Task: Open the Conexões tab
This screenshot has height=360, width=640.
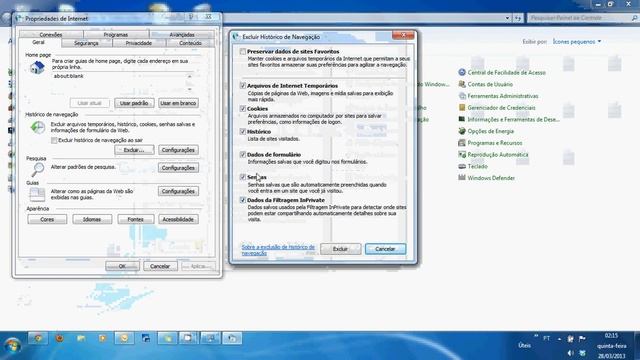Action: point(51,35)
